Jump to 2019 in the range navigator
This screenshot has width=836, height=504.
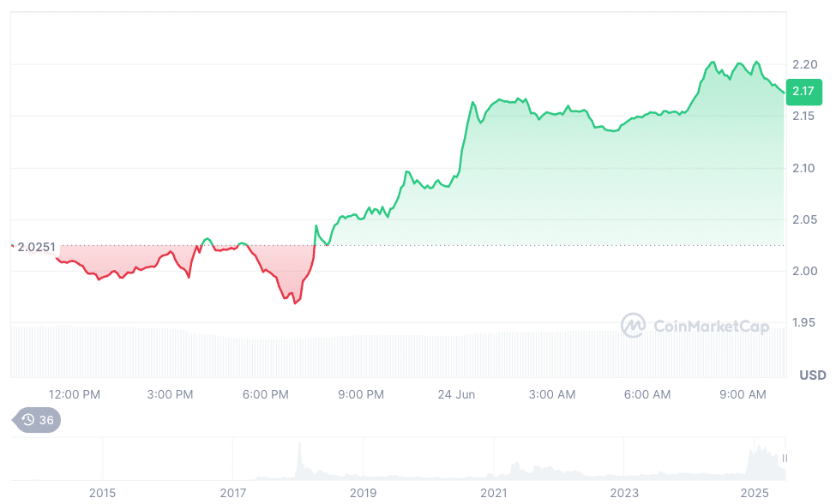pyautogui.click(x=363, y=493)
